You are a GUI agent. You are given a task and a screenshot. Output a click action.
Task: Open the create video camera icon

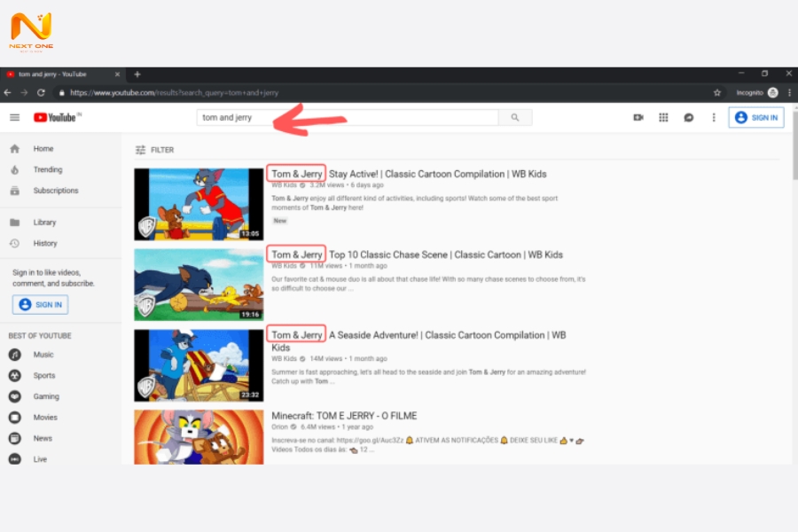(638, 118)
